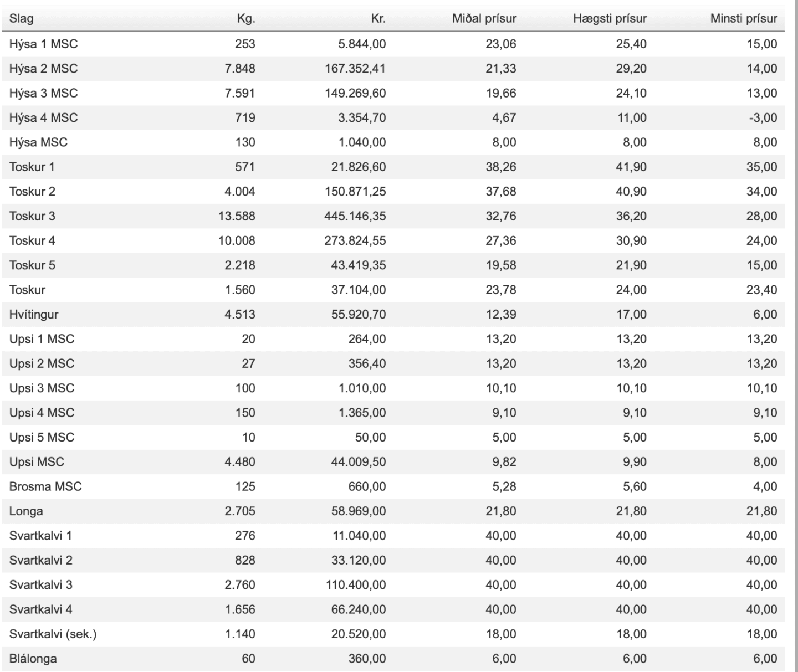Select the Longa row label
This screenshot has height=672, width=798.
26,511
